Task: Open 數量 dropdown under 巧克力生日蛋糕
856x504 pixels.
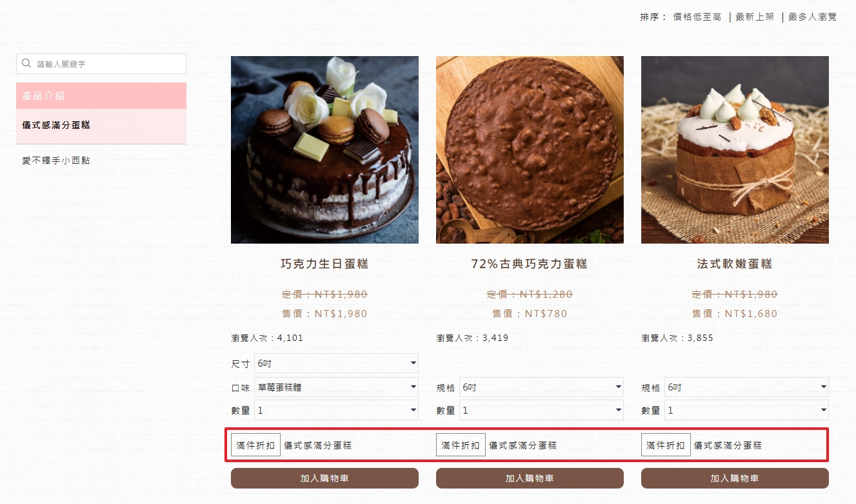Action: point(336,410)
